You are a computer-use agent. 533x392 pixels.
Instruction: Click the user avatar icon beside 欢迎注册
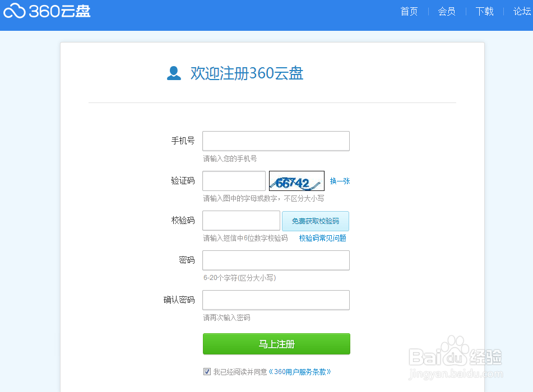(174, 73)
